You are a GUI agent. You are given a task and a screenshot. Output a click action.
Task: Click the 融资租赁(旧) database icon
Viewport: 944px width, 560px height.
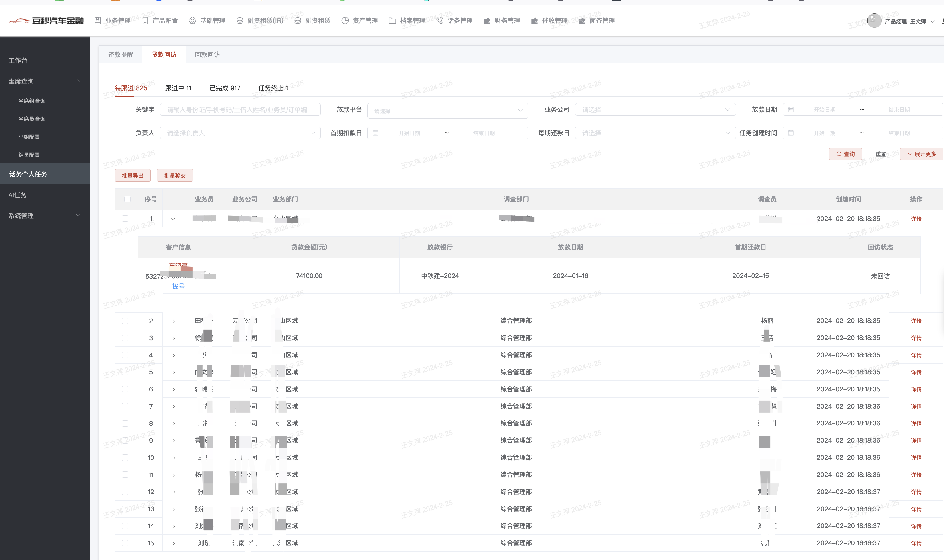tap(240, 21)
